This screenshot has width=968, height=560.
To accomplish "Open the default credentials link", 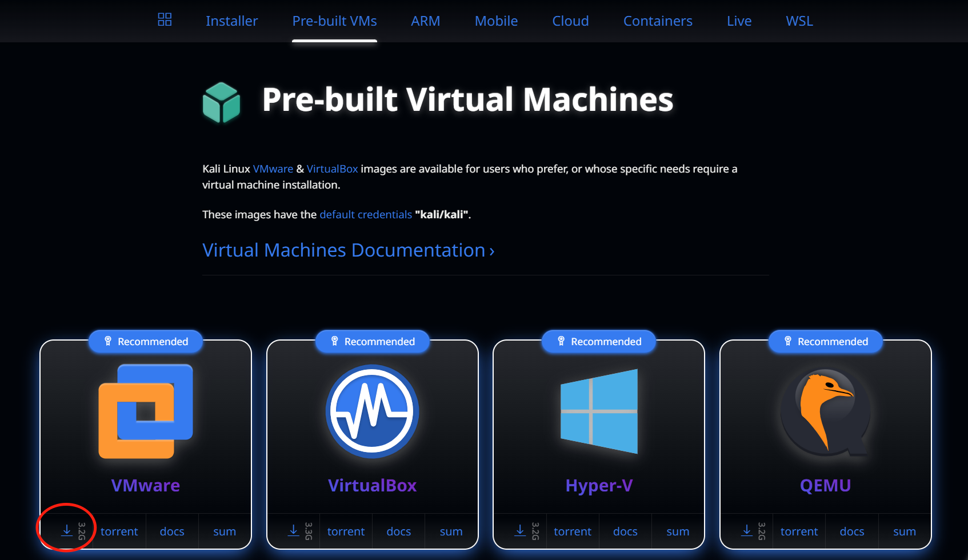I will click(x=366, y=214).
